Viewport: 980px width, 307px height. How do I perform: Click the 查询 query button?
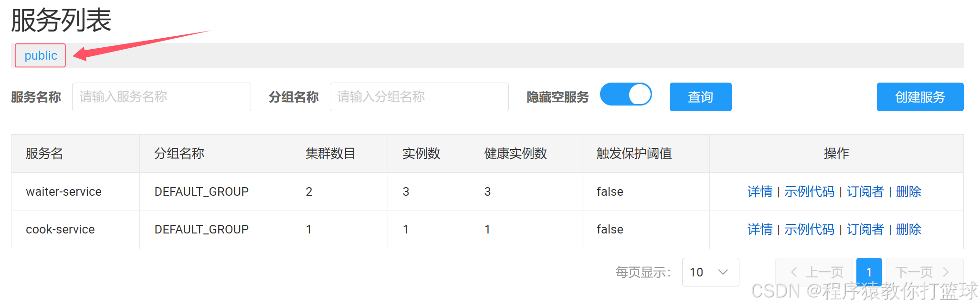(700, 97)
